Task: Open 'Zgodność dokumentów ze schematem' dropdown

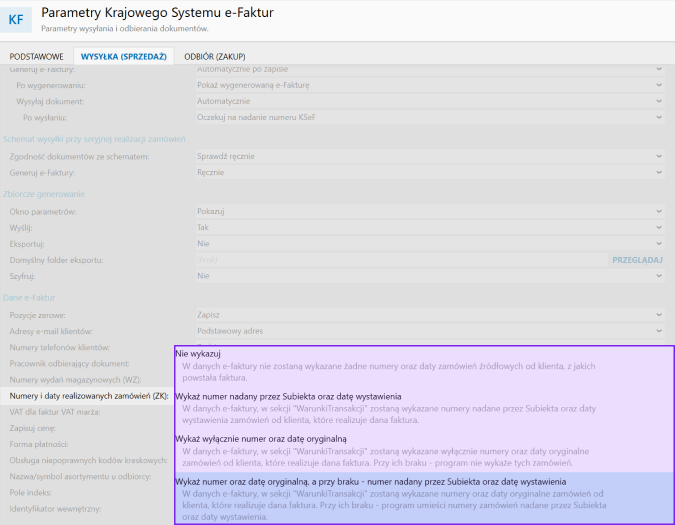Action: [x=430, y=156]
